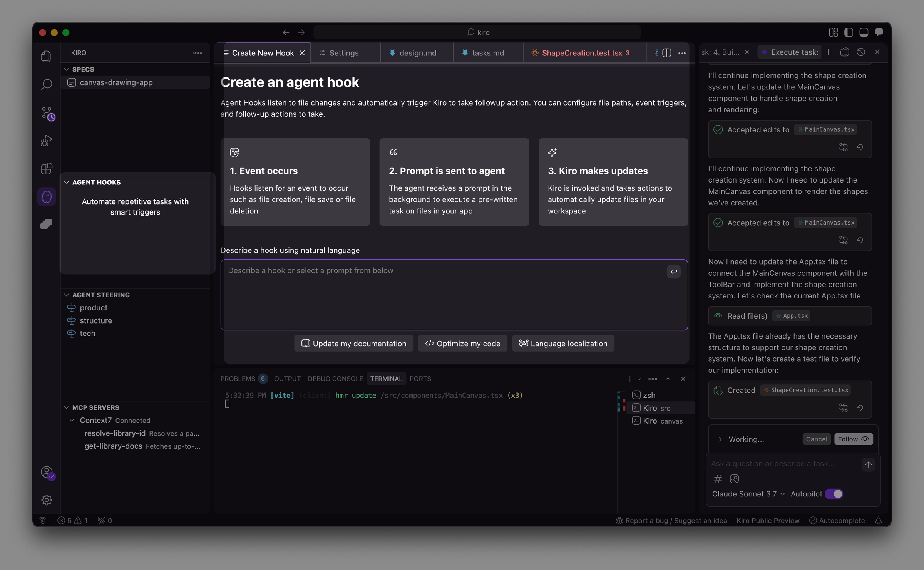Click the Follow eye button
The image size is (924, 570).
point(853,439)
